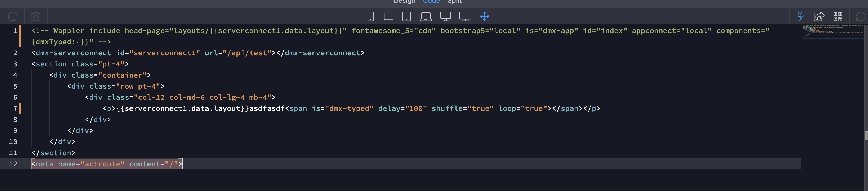Activate the blue fit-to-window arrows icon
The width and height of the screenshot is (868, 191).
click(x=485, y=16)
